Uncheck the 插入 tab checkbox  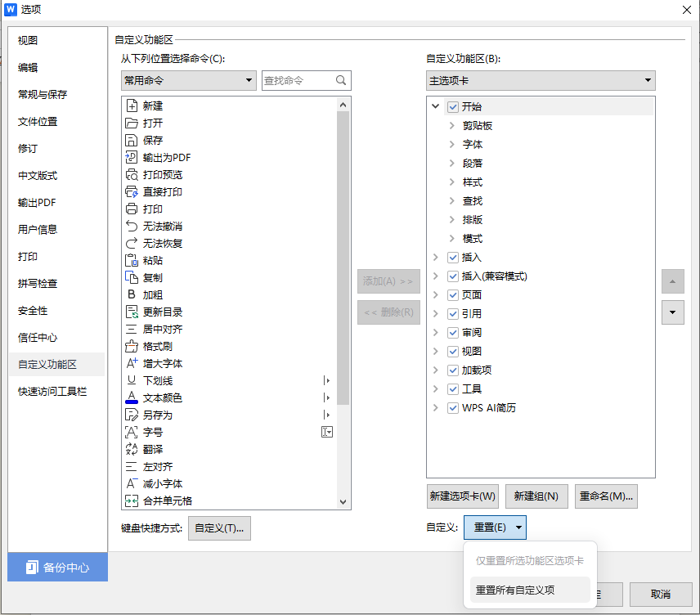(453, 258)
